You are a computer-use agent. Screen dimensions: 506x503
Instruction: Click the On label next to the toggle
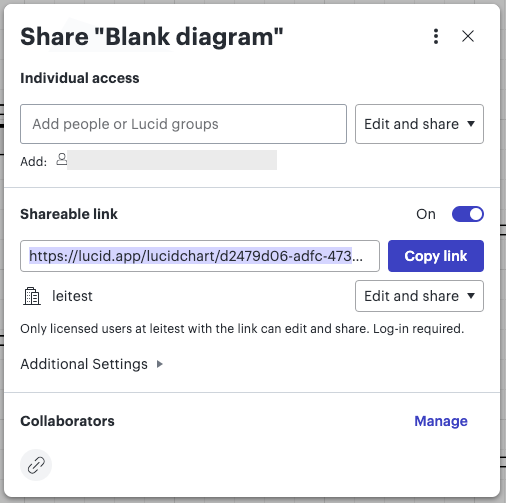click(x=426, y=214)
